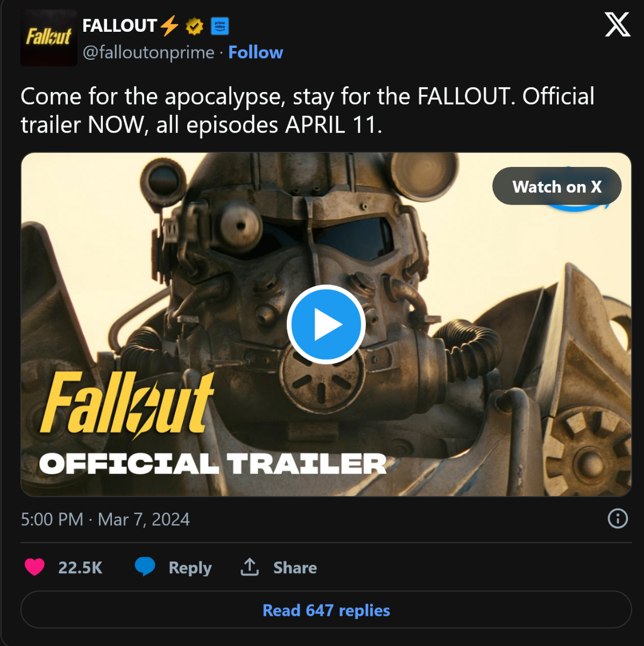The image size is (644, 646).
Task: Open the @falloutonprime handle link
Action: coord(148,53)
